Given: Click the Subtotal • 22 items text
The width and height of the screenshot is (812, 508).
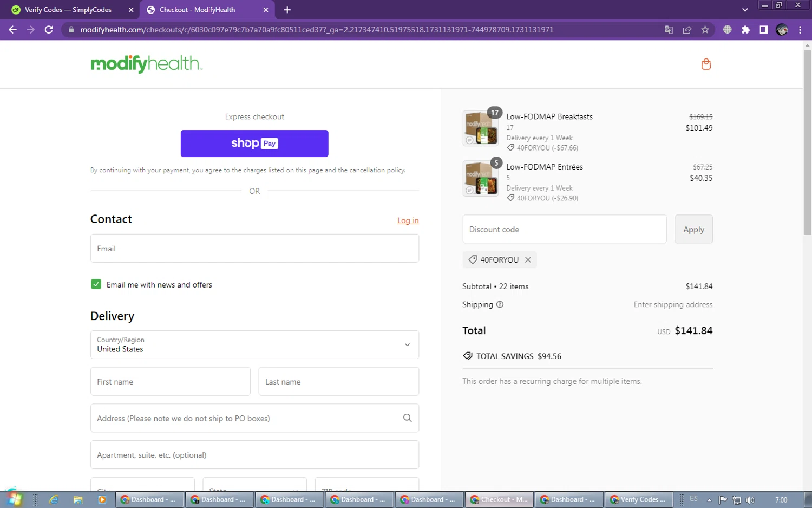Looking at the screenshot, I should pos(495,286).
